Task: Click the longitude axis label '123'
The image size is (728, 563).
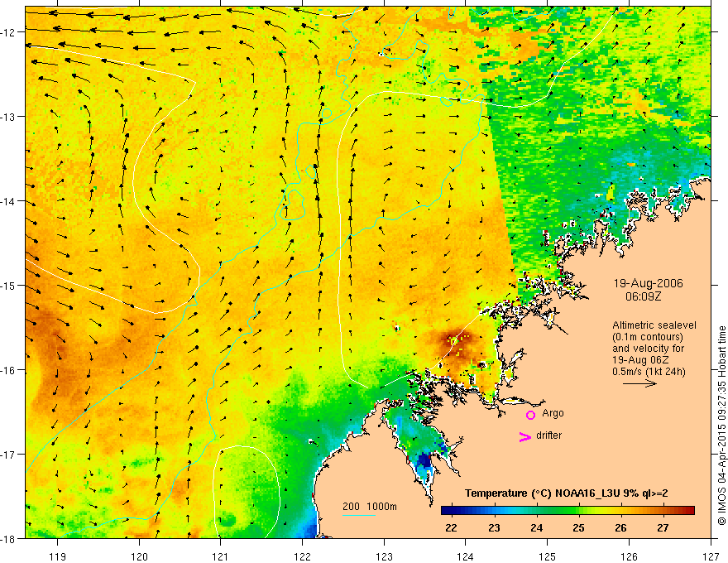Action: (384, 556)
